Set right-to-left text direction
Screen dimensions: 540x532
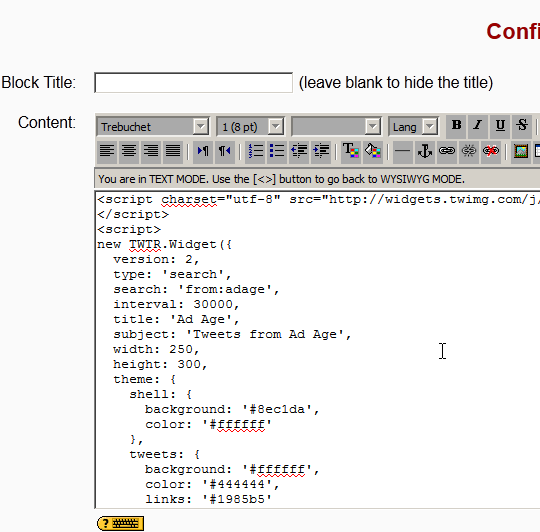click(225, 152)
